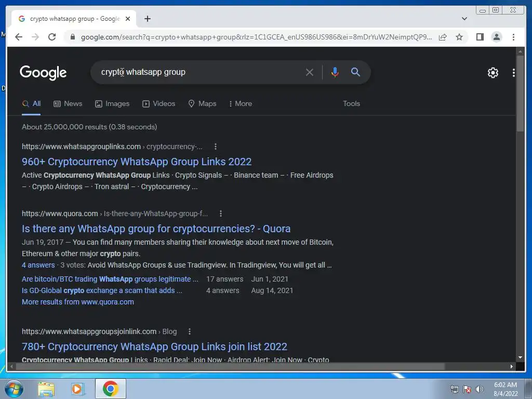Click inside the Google search field
Screen dimensions: 532x399
coord(200,72)
